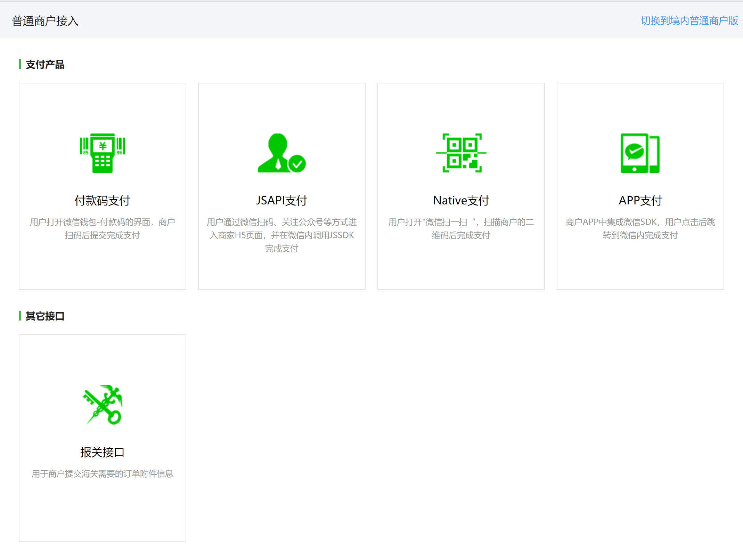This screenshot has height=560, width=743.
Task: Click the 付款码支付 description text
Action: coord(102,229)
